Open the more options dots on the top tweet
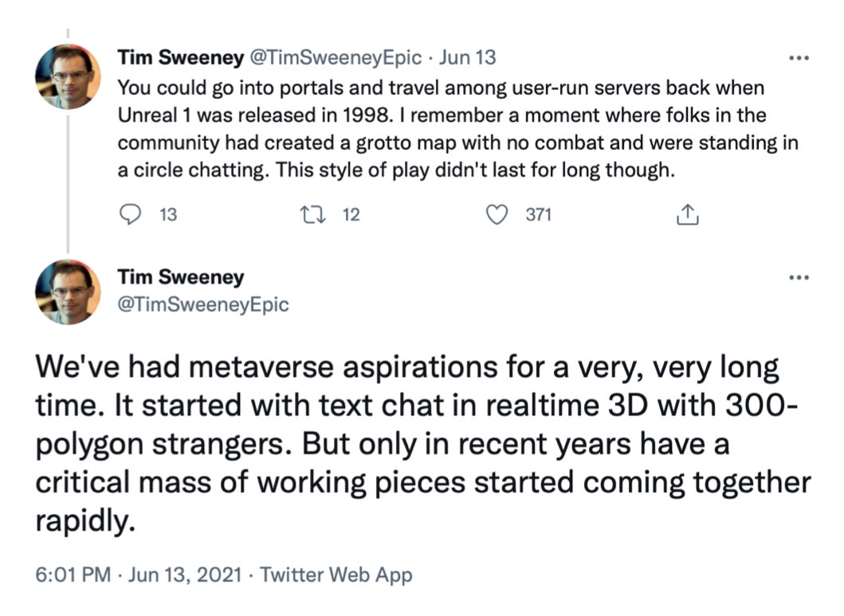Screen dimensions: 844x616 [798, 58]
